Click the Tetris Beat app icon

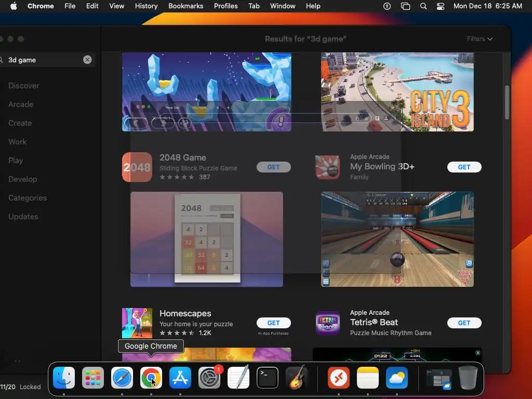click(x=328, y=323)
